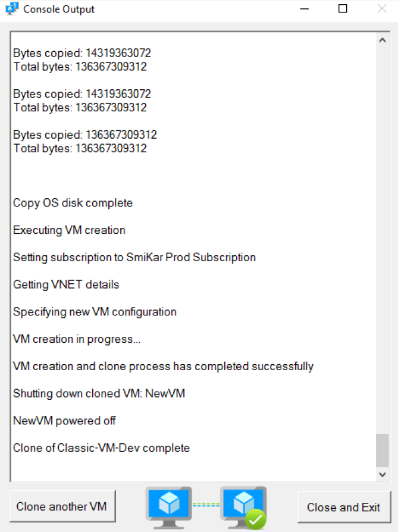Click the green checkmark badge
This screenshot has width=398, height=532.
pos(255,519)
